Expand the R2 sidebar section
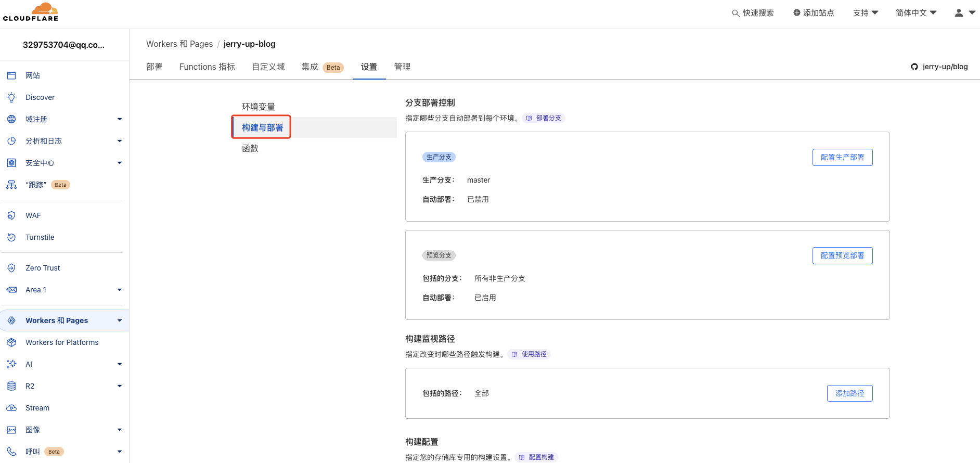The width and height of the screenshot is (980, 463). point(120,386)
